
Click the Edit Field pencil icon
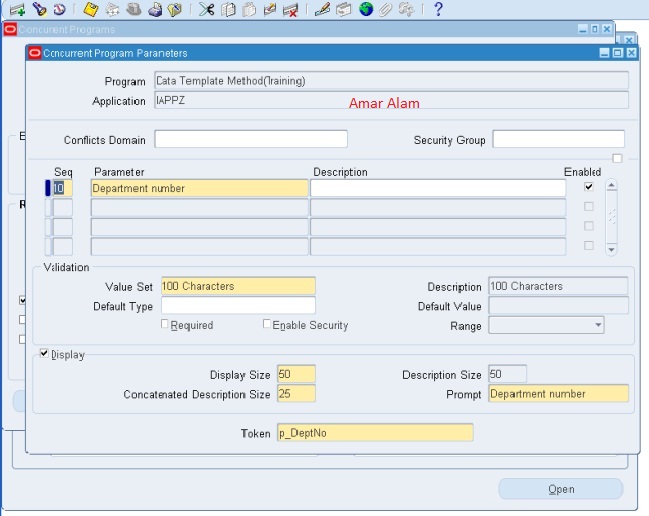[x=322, y=9]
